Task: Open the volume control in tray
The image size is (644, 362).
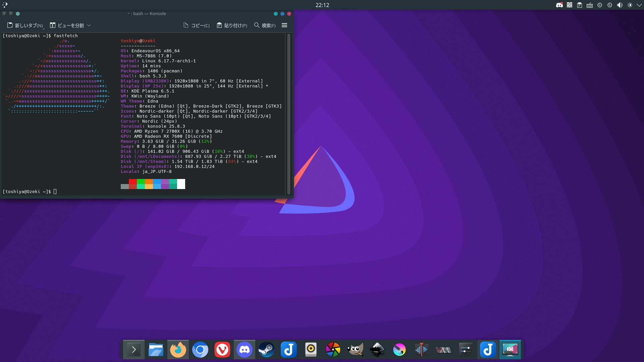Action: point(620,5)
